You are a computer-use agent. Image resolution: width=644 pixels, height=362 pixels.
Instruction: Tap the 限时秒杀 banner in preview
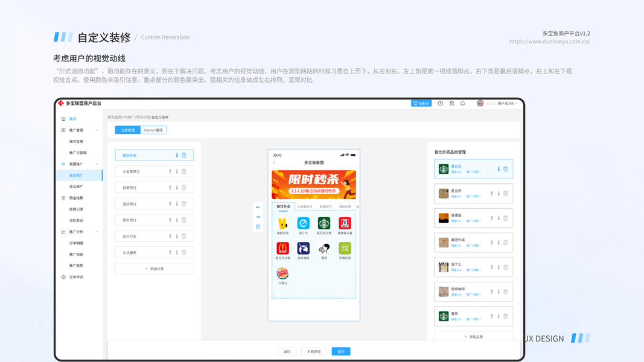[314, 185]
